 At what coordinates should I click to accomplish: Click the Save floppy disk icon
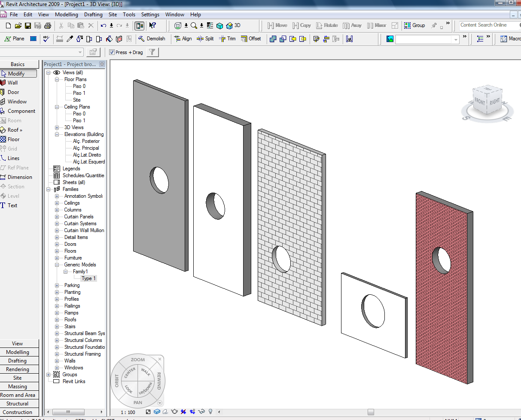click(x=28, y=26)
